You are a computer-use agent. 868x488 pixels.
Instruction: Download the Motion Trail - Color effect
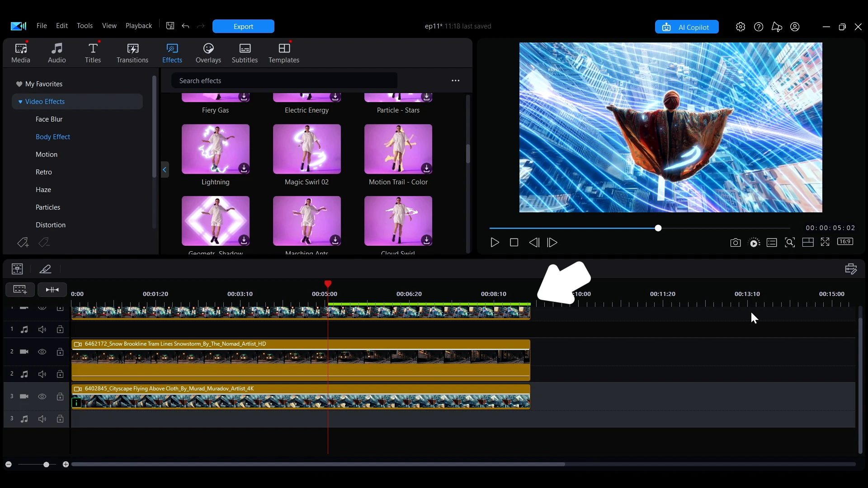tap(426, 168)
